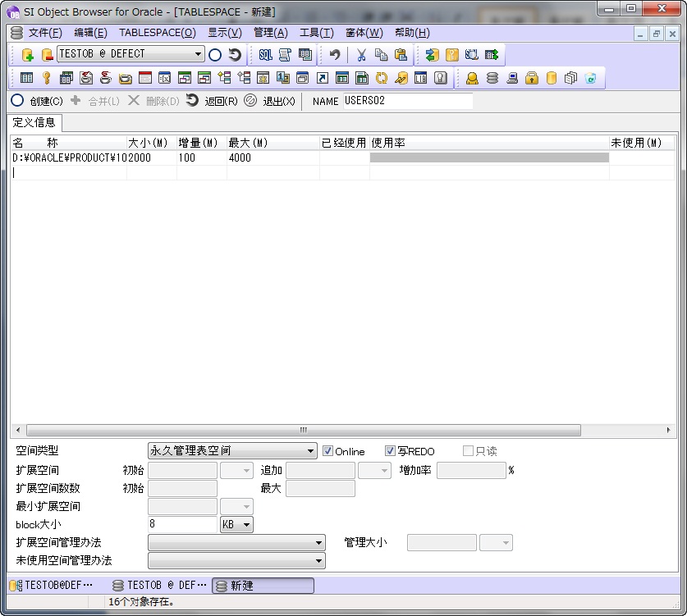Click the gold key icon in the object toolbar
This screenshot has height=616, width=687.
pos(47,78)
